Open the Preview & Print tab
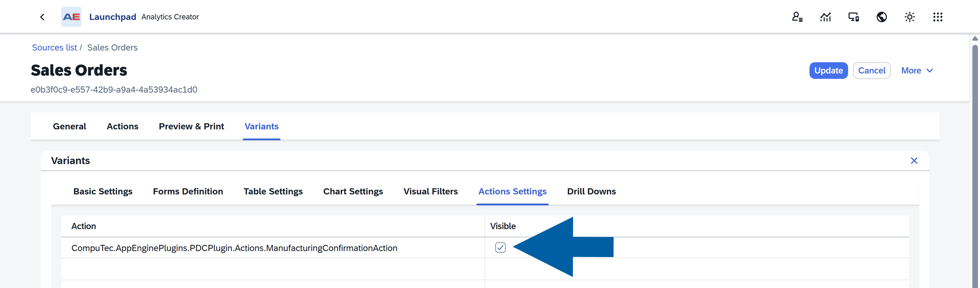This screenshot has height=288, width=980. click(191, 127)
